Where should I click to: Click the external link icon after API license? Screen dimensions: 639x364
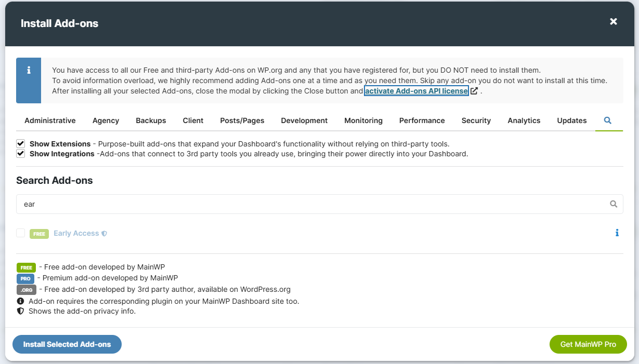[474, 91]
